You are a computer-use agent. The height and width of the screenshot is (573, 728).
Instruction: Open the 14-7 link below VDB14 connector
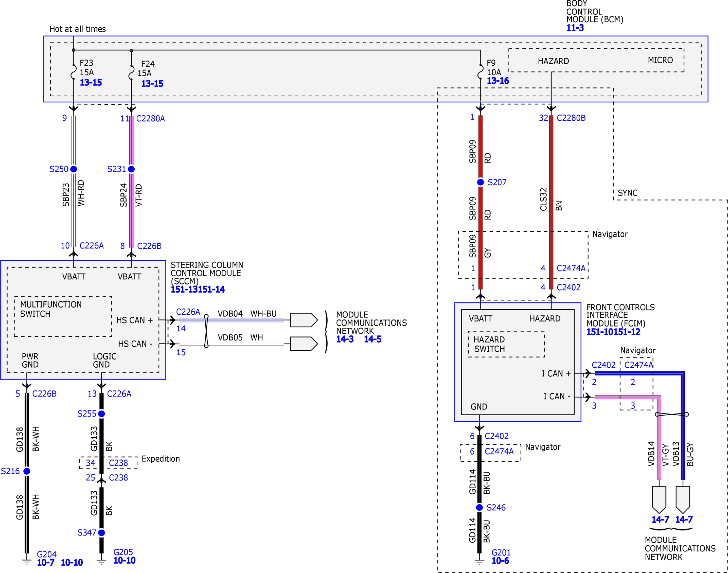(660, 520)
